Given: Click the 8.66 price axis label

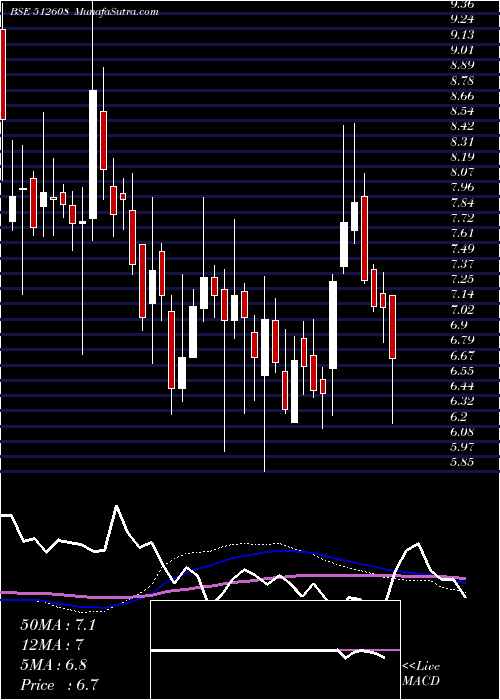Looking at the screenshot, I should click(x=462, y=96).
